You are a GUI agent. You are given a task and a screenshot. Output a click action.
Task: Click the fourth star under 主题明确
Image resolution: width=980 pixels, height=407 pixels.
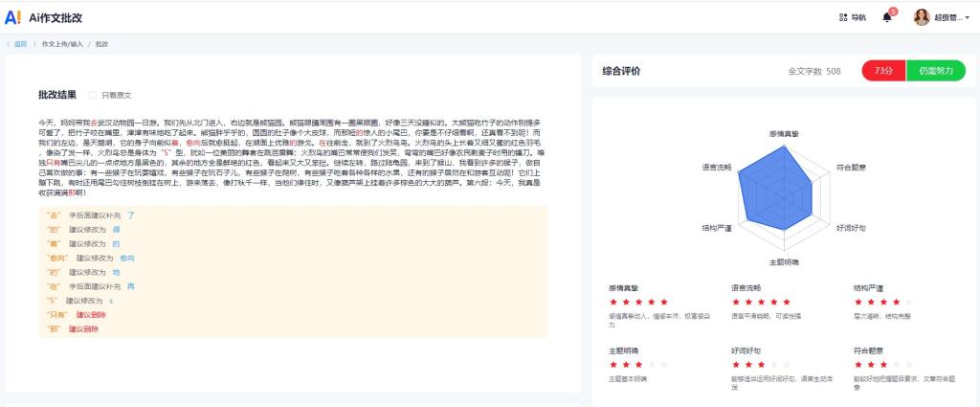pos(651,365)
